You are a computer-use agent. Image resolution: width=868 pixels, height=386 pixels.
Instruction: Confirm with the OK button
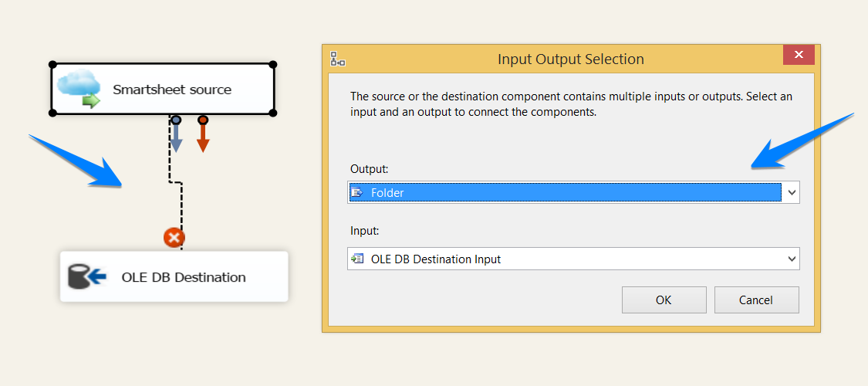[x=664, y=300]
